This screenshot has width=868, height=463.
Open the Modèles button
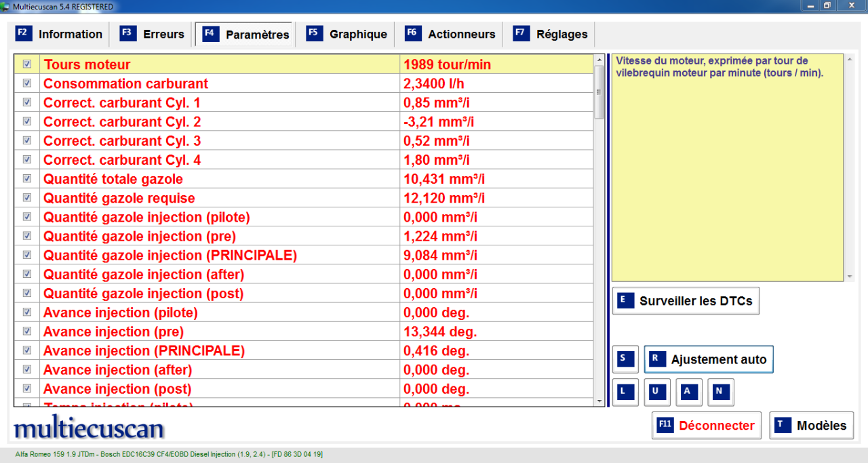[x=811, y=426]
